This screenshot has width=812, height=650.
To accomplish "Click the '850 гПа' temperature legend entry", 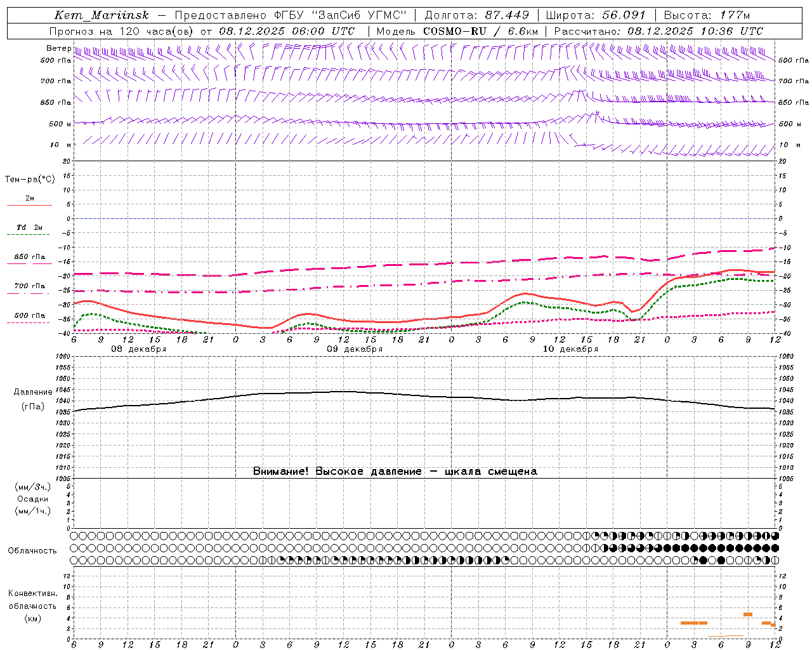I will [30, 257].
